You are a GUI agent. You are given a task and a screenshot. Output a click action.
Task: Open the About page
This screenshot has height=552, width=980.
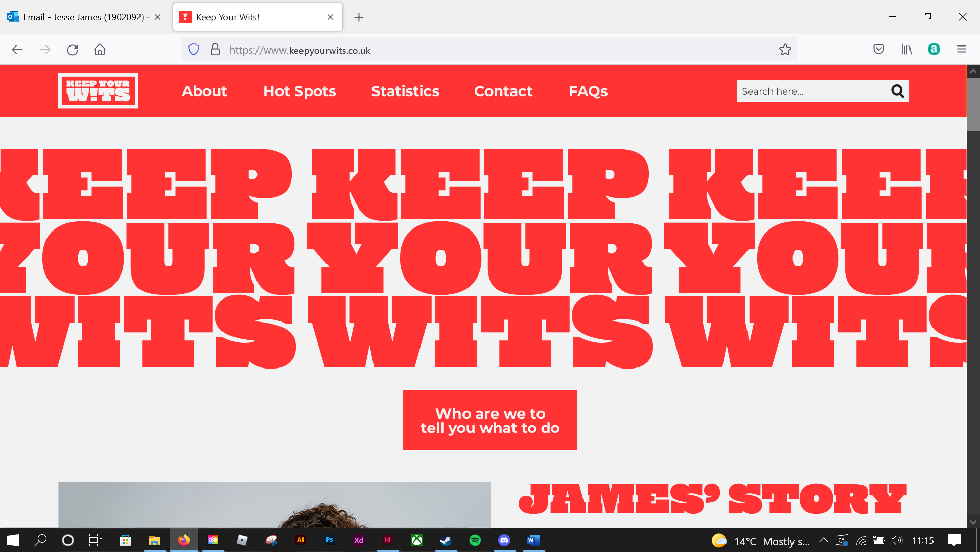(x=204, y=91)
